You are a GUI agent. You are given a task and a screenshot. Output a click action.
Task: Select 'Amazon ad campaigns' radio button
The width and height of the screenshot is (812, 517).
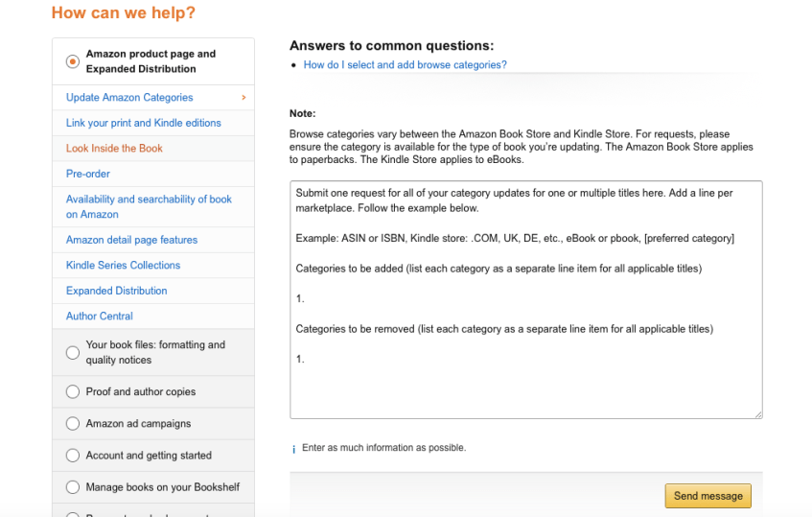73,424
